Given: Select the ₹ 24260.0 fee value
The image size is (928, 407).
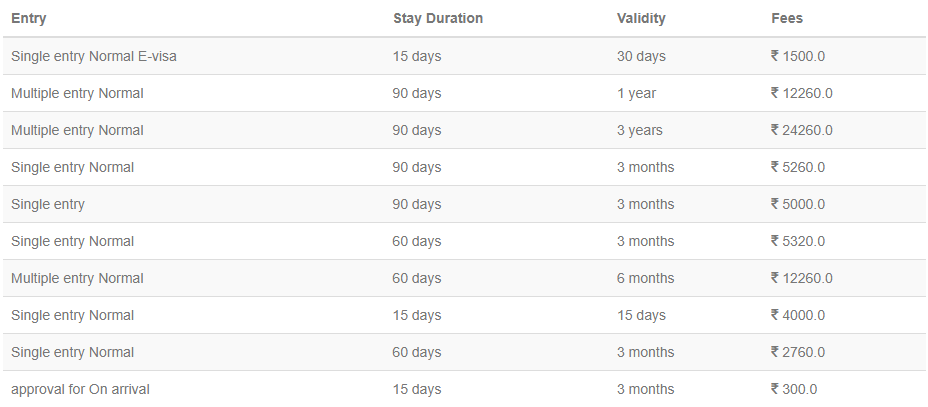Looking at the screenshot, I should pyautogui.click(x=802, y=130).
